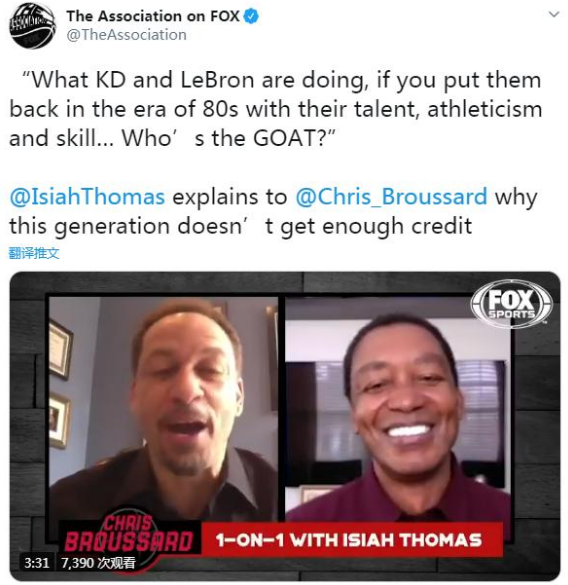568x585 pixels.
Task: Play video from the left webcam pane
Action: click(x=163, y=407)
